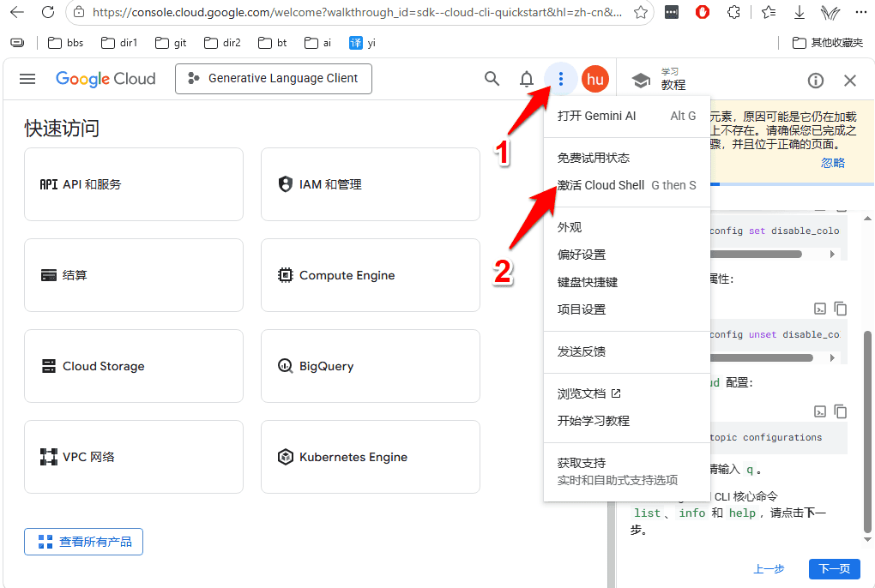This screenshot has height=588, width=875.
Task: Close the 教程 tutorial panel
Action: (x=850, y=81)
